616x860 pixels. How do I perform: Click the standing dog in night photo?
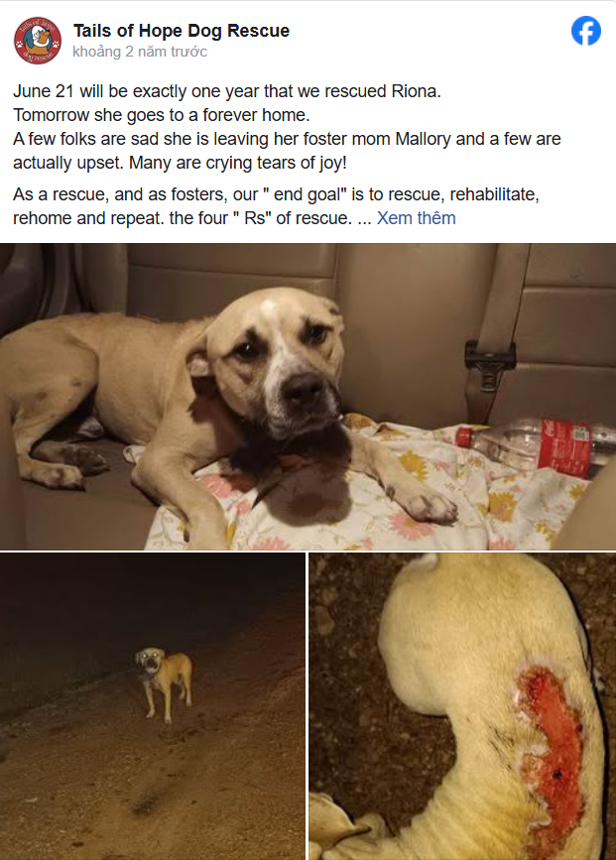[x=165, y=683]
